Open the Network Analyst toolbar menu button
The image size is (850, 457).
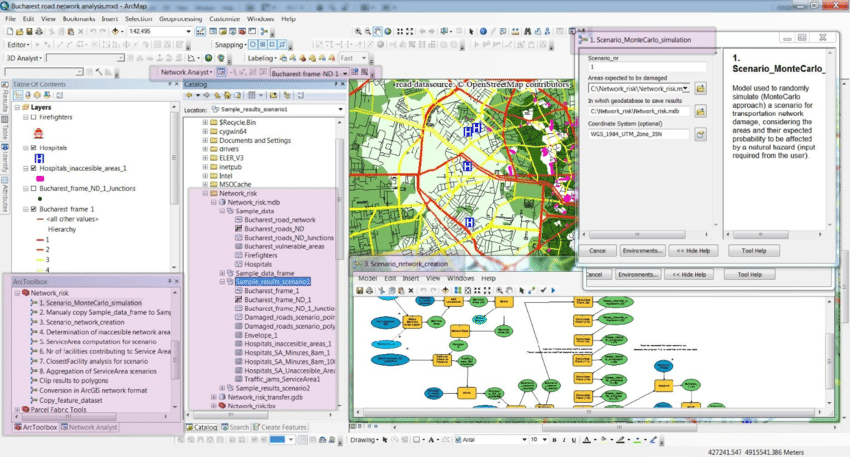coord(186,72)
